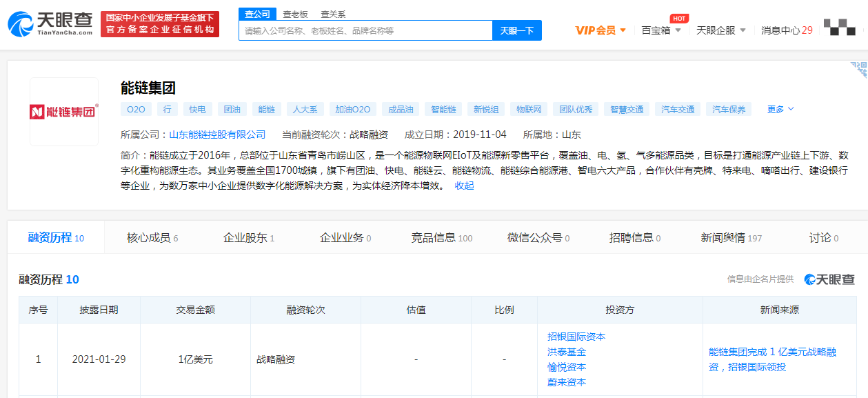Open 消息中心 notifications
Image resolution: width=868 pixels, height=398 pixels.
(x=787, y=30)
